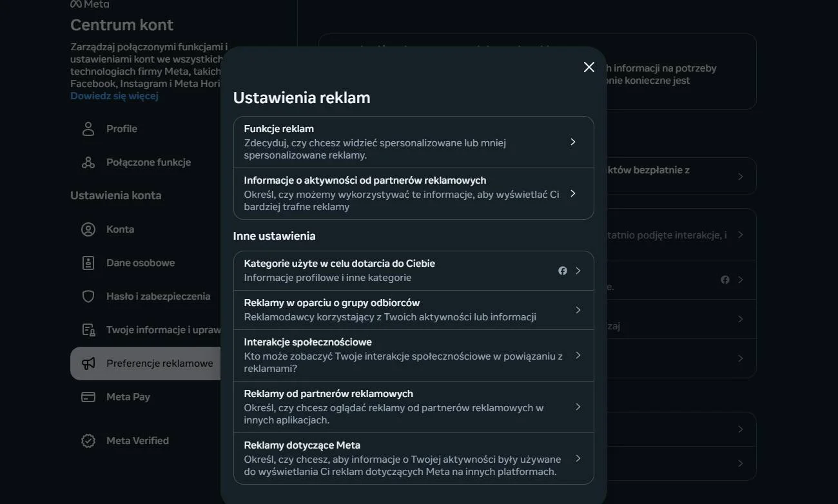Click the Konta account icon

tap(88, 229)
